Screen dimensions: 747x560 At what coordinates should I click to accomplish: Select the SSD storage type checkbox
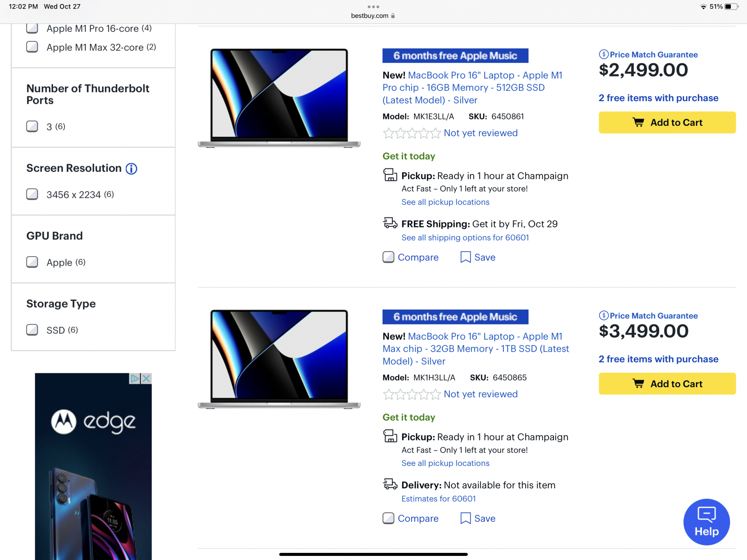[32, 330]
